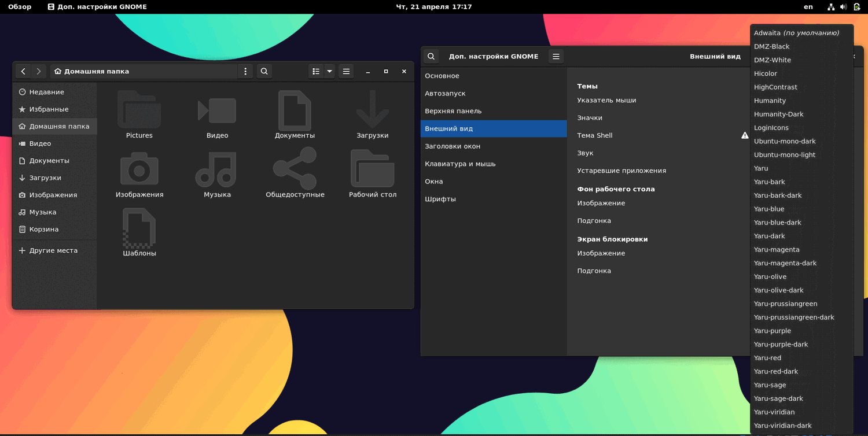Viewport: 868px width, 436px height.
Task: Open Корзина in the Files sidebar
Action: click(54, 230)
